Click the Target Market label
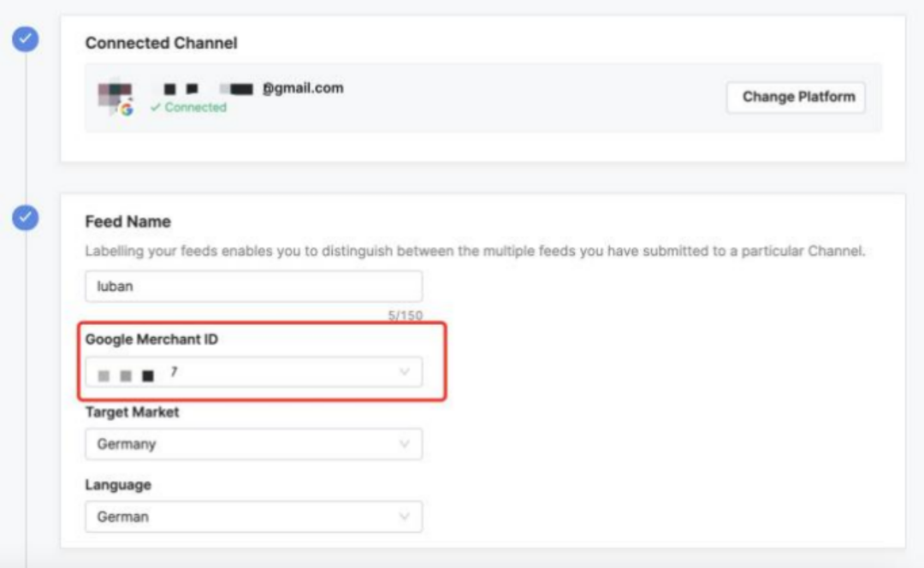 click(x=132, y=411)
